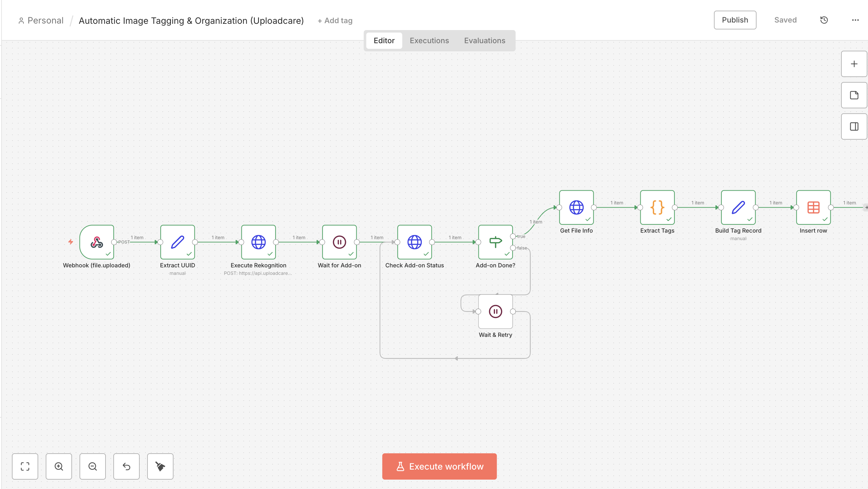Click the red trigger lightning bolt icon

pyautogui.click(x=70, y=242)
